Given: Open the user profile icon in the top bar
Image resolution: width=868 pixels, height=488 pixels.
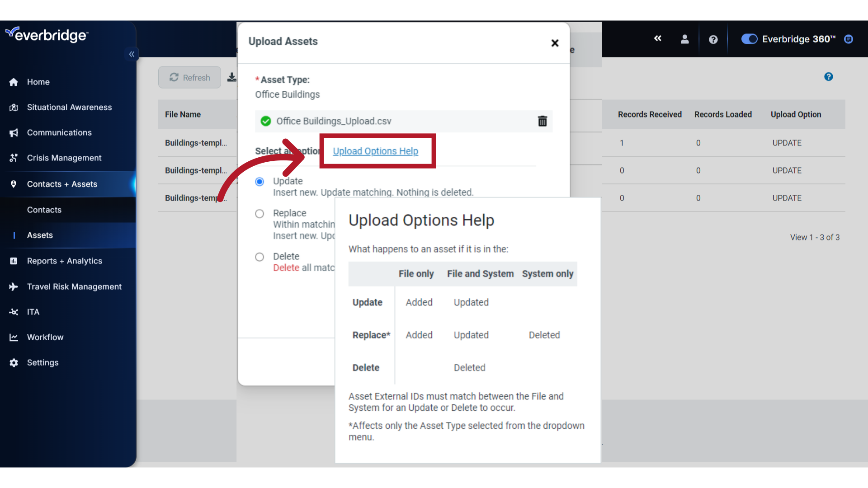Looking at the screenshot, I should click(684, 39).
